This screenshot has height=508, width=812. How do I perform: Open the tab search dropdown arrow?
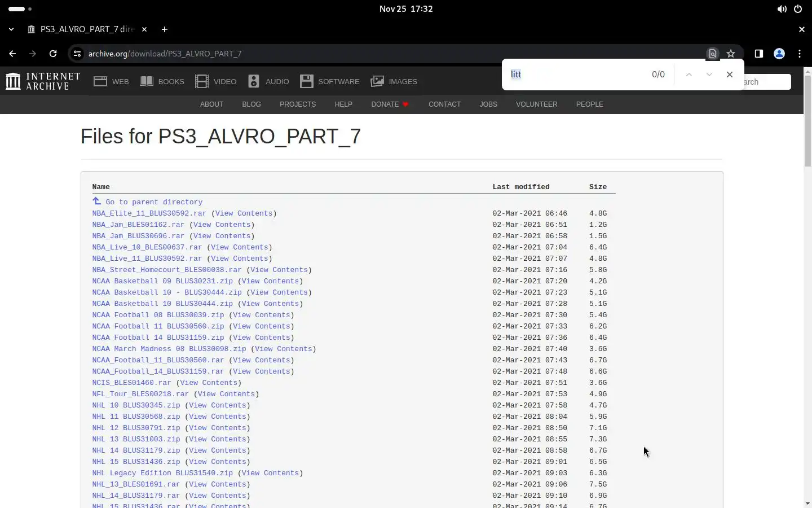11,29
